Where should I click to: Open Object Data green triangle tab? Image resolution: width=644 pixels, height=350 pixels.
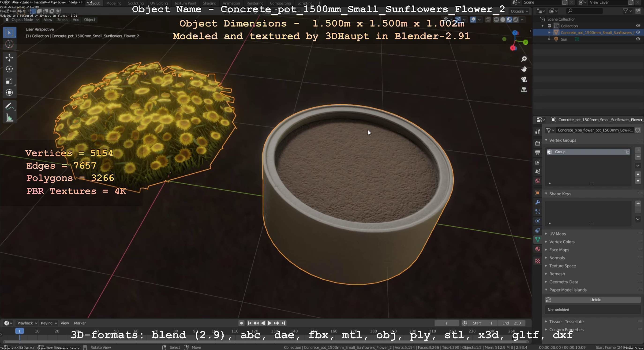538,240
